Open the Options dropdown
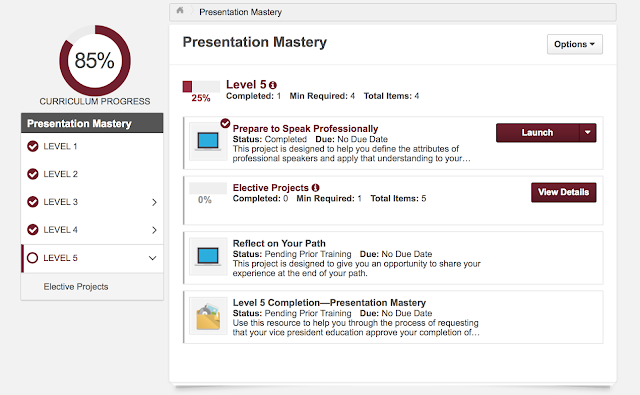This screenshot has height=395, width=640. [575, 44]
